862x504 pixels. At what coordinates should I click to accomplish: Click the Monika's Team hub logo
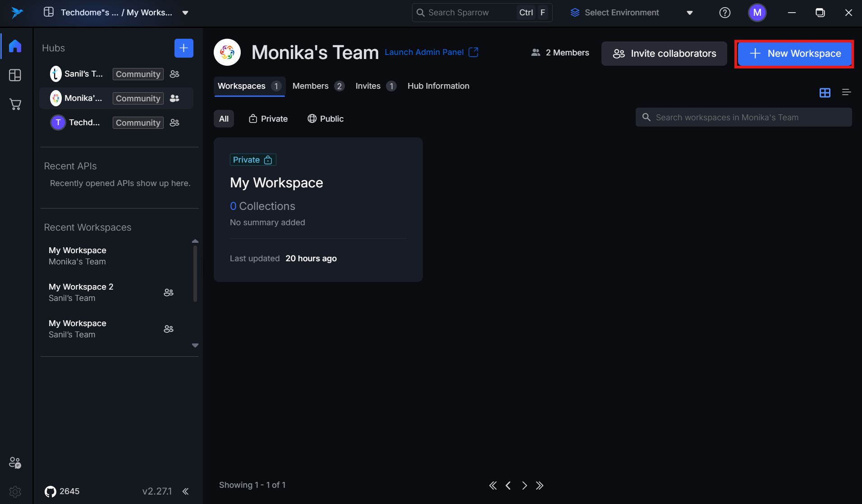227,52
